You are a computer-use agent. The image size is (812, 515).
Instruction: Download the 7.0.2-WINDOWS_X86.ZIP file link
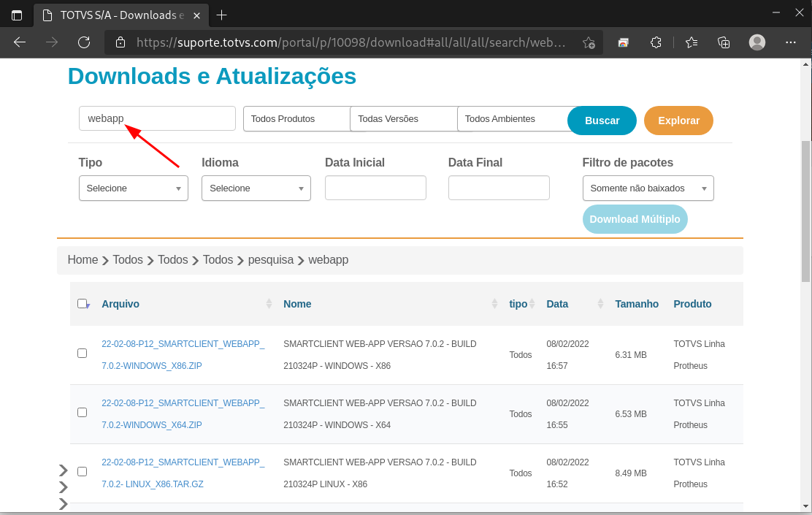(183, 355)
